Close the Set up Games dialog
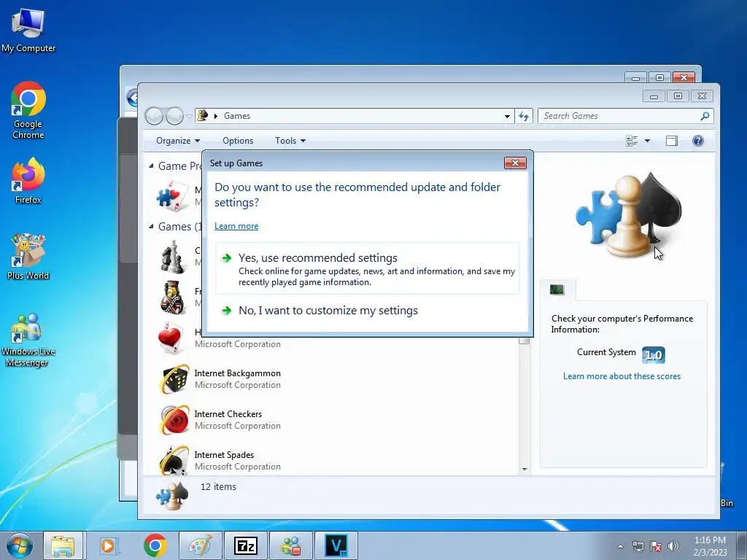Viewport: 747px width, 560px height. 515,163
